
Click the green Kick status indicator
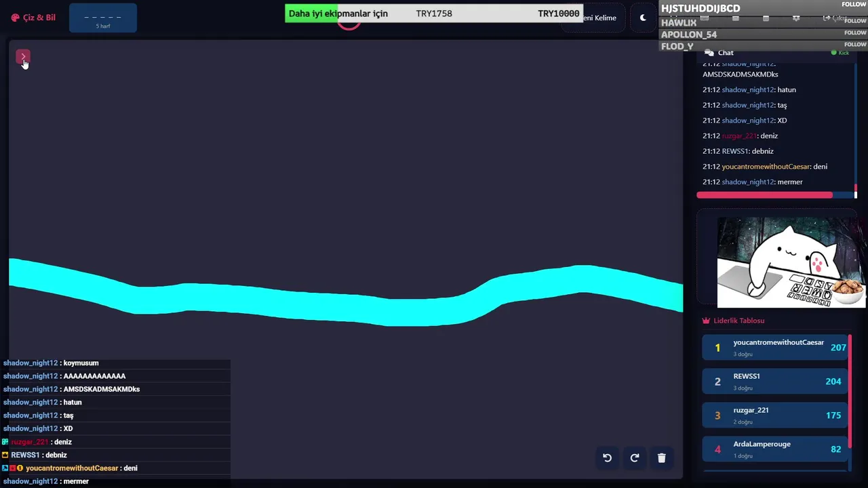pyautogui.click(x=840, y=53)
